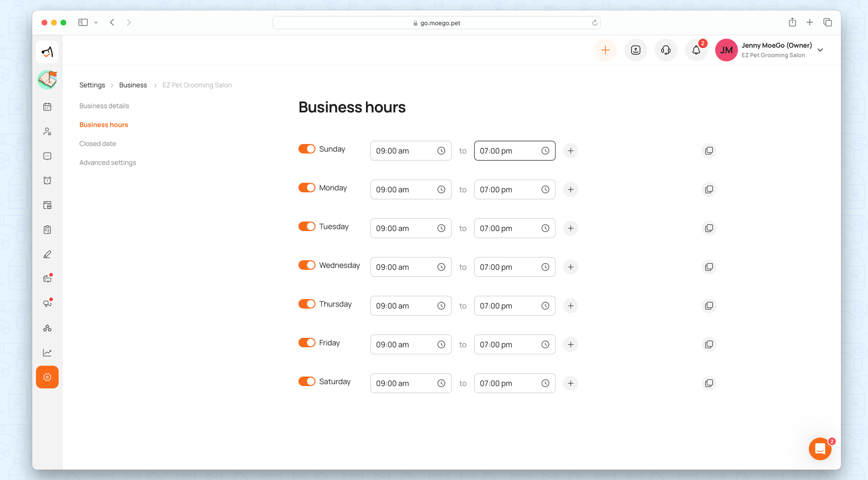
Task: Click the go.moego.pet address bar
Action: point(436,23)
